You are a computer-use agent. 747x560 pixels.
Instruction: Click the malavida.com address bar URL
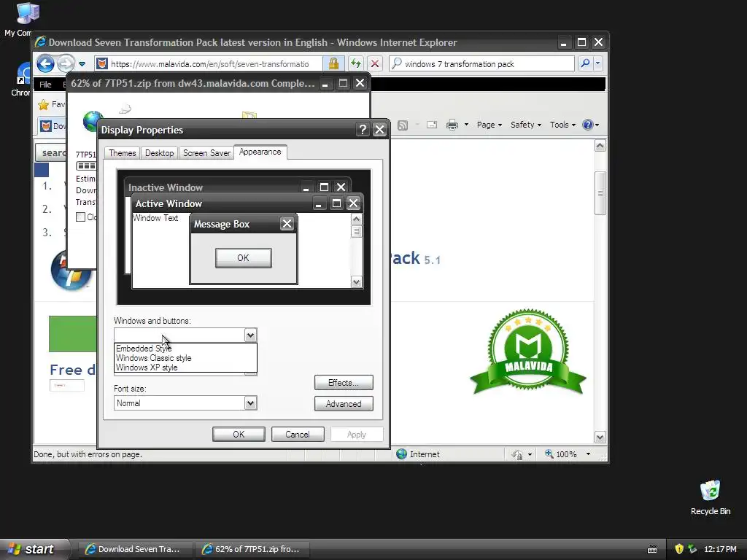click(210, 64)
